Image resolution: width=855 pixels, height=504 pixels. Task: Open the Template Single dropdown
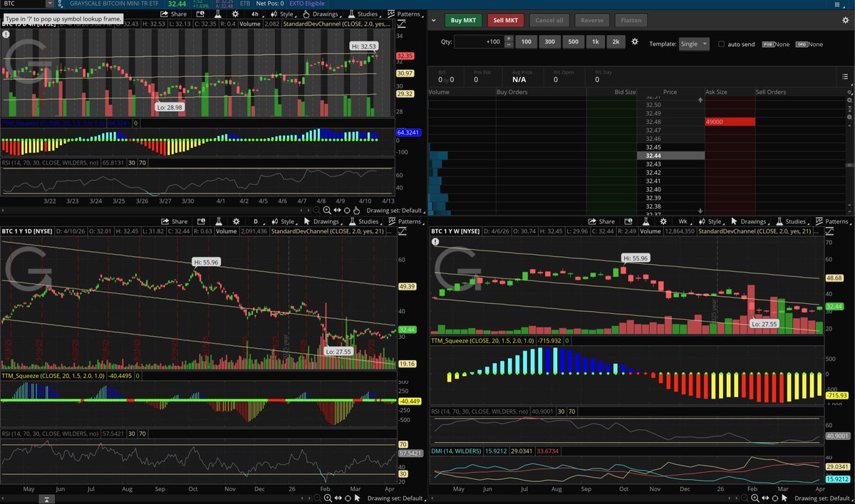[x=694, y=44]
